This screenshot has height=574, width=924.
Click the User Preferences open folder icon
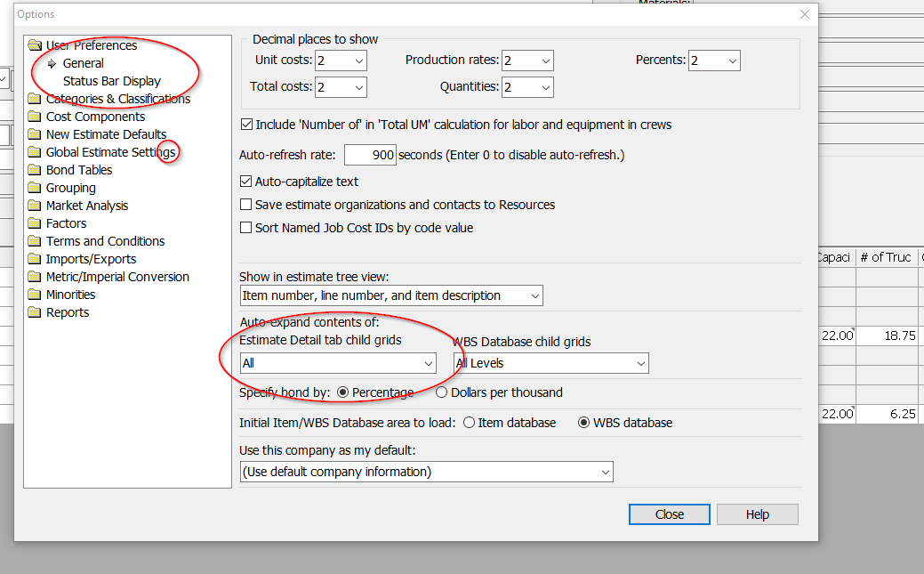coord(35,45)
